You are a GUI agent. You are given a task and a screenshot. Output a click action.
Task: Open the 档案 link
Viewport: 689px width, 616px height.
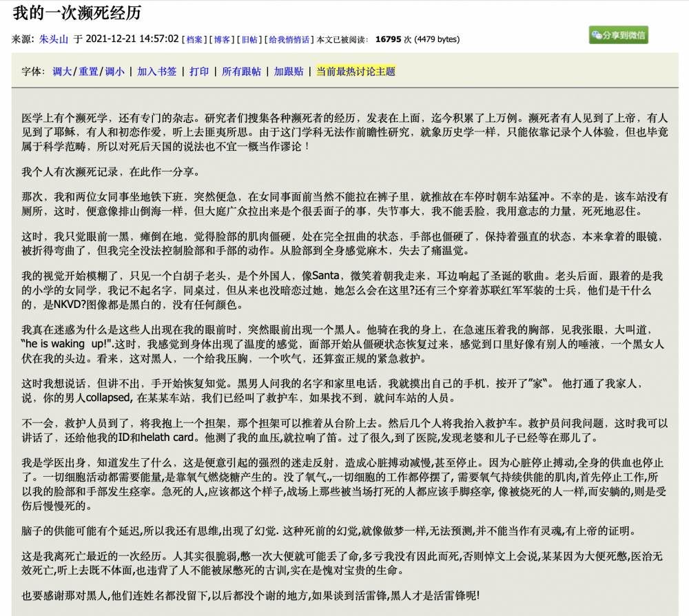coord(194,39)
